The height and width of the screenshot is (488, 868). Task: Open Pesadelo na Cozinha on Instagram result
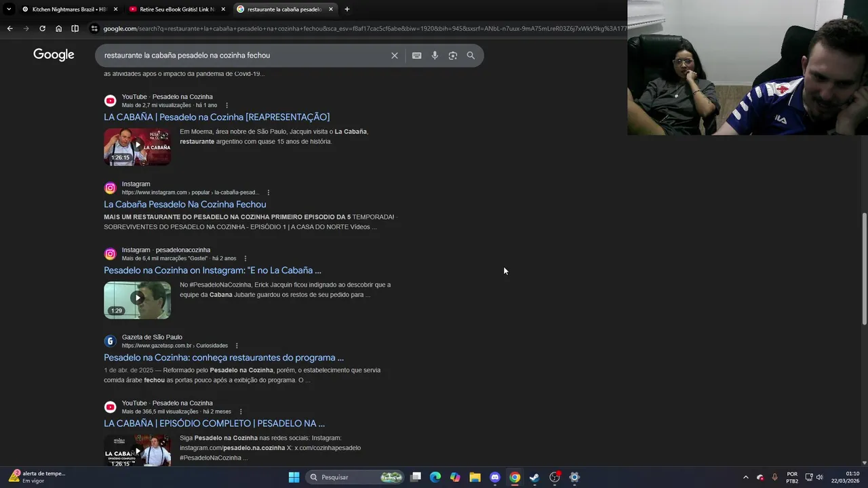212,270
